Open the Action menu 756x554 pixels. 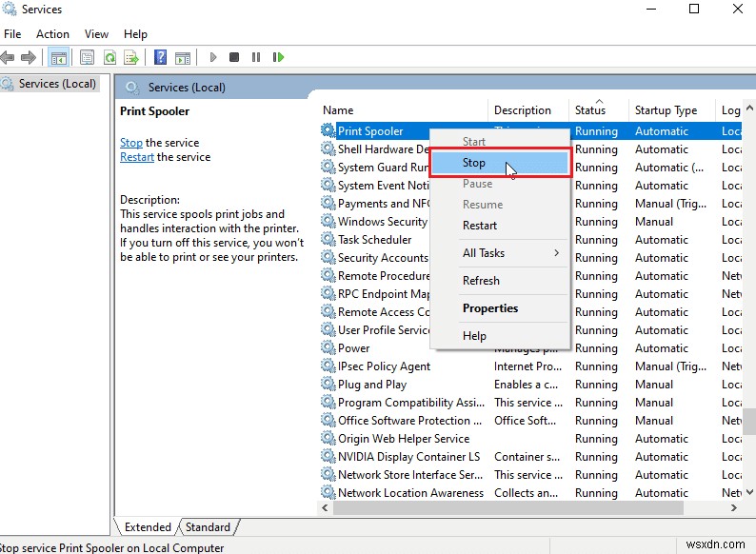point(52,33)
